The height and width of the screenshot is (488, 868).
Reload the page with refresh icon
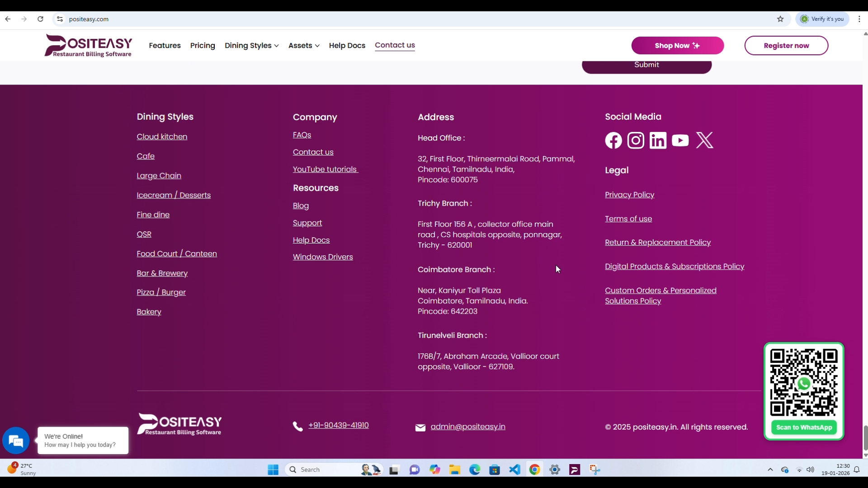click(40, 19)
